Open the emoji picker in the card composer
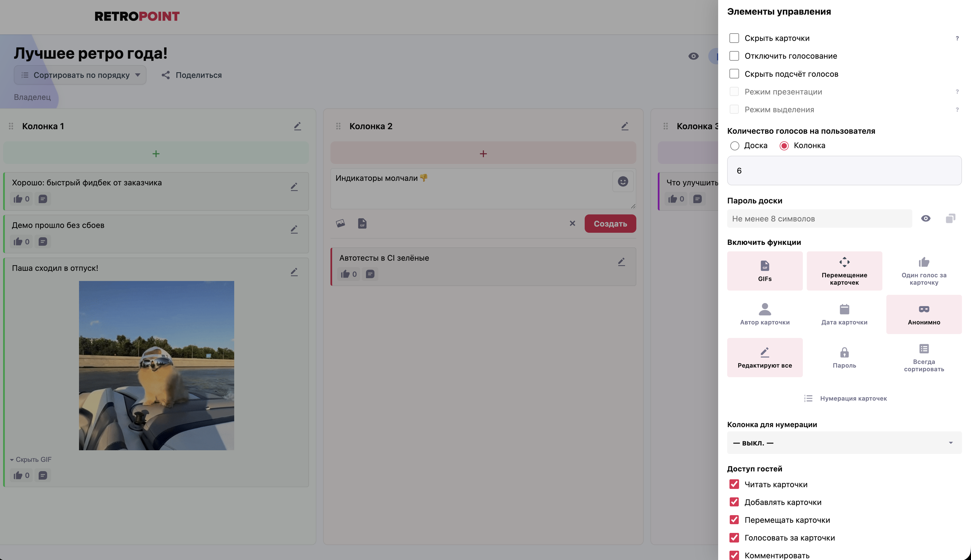 pyautogui.click(x=623, y=181)
